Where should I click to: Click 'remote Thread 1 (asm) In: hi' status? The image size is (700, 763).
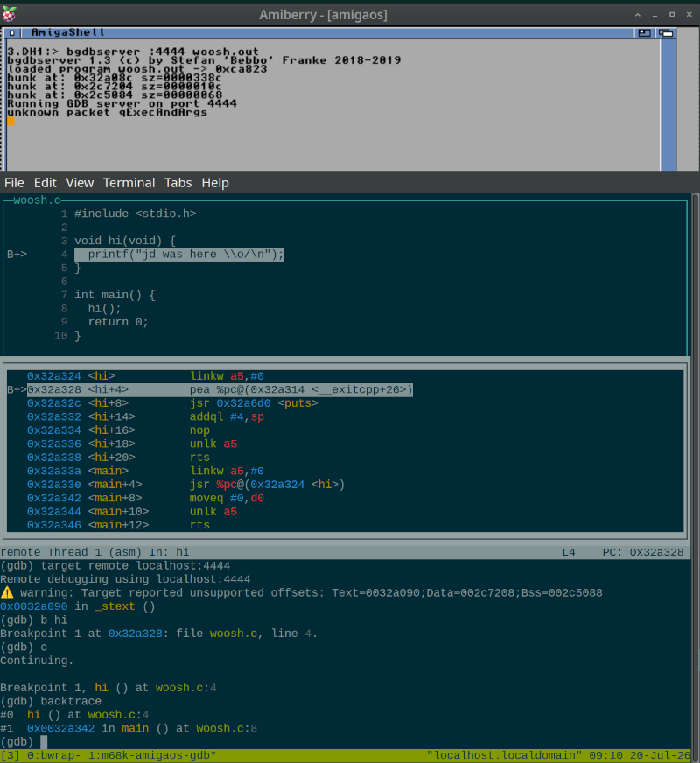click(94, 552)
